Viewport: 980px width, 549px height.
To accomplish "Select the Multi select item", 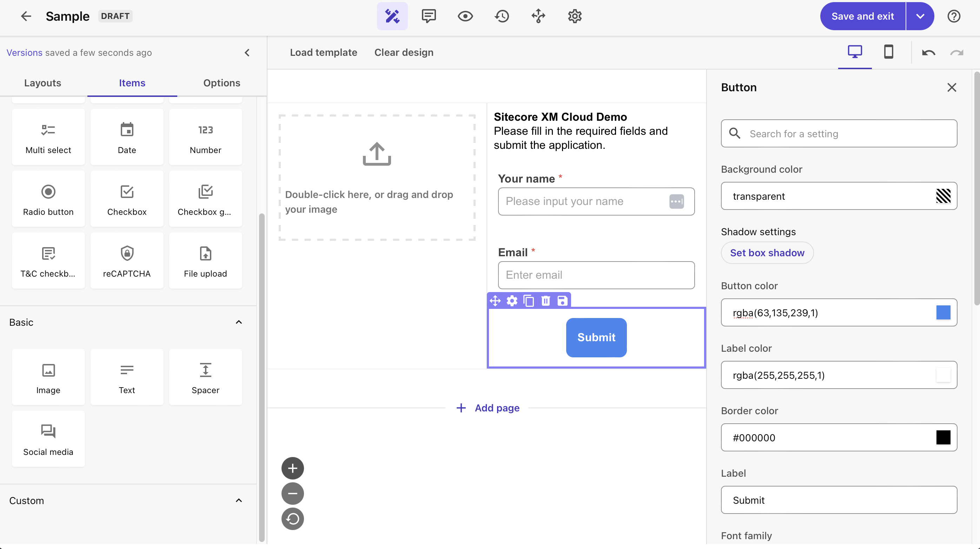I will [48, 137].
